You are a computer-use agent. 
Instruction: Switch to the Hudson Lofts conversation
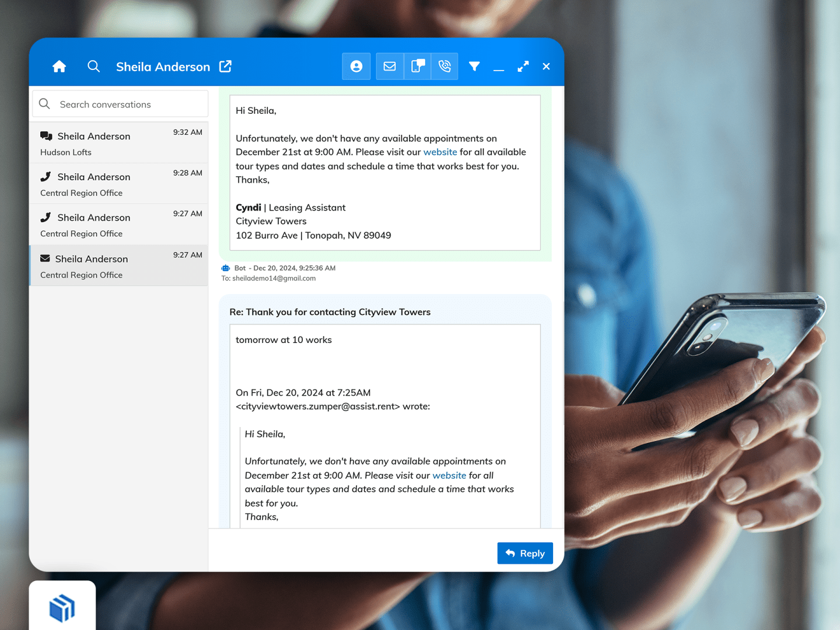point(119,142)
